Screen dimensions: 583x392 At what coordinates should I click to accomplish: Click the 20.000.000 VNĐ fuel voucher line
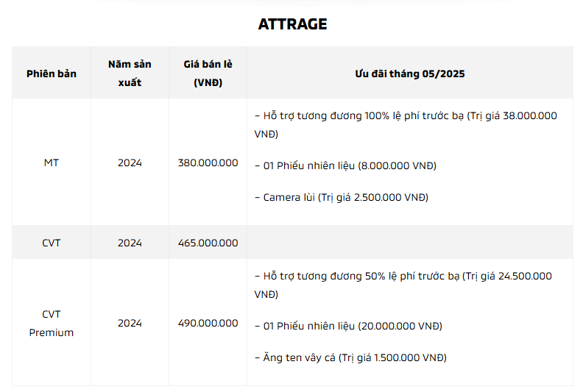point(348,327)
